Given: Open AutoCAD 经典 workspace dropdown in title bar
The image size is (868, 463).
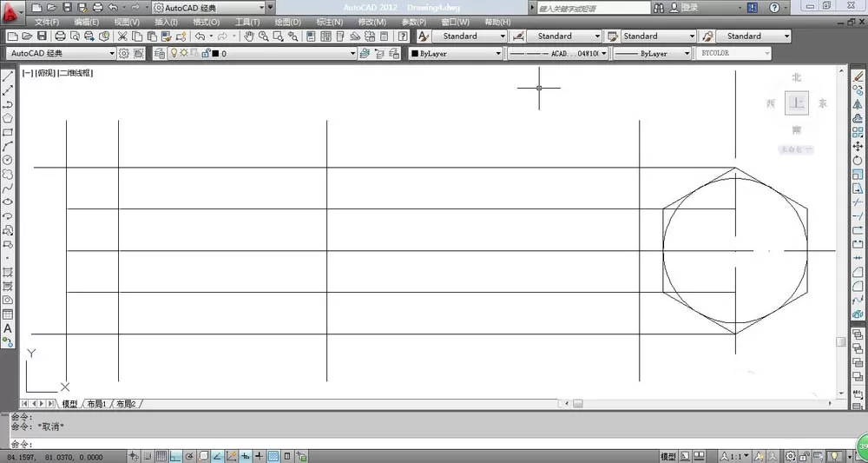Looking at the screenshot, I should (x=208, y=8).
